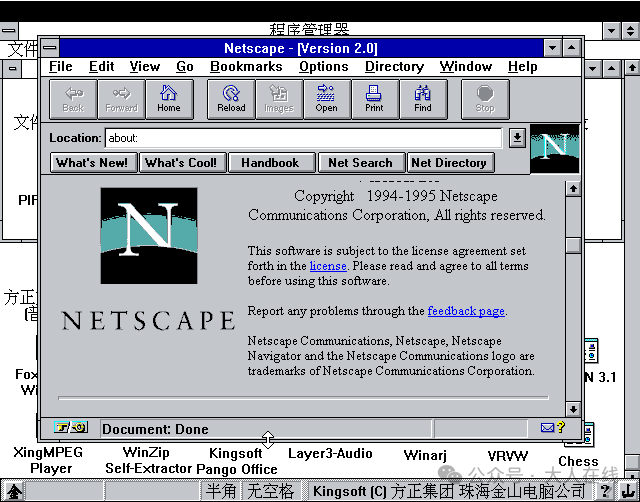The width and height of the screenshot is (640, 502).
Task: Follow the license hyperlink
Action: pyautogui.click(x=328, y=266)
